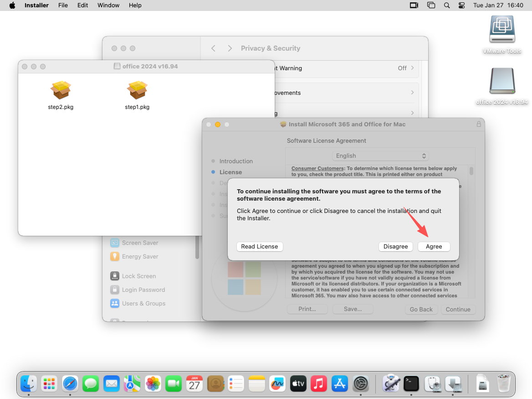
Task: Open the File menu
Action: coord(63,5)
